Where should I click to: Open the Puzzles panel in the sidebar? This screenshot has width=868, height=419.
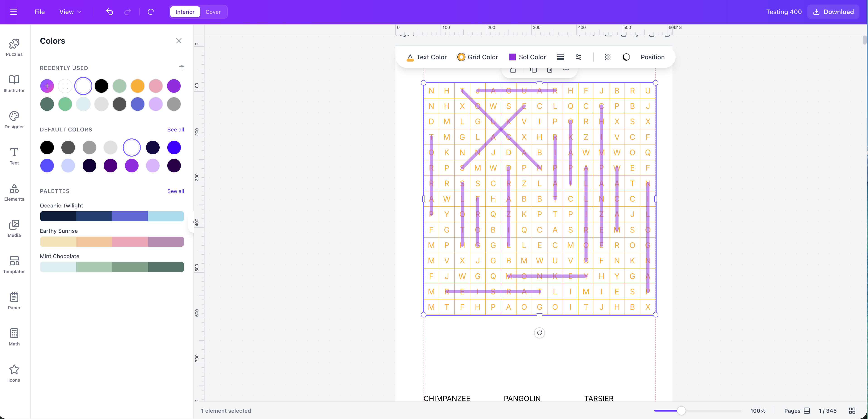pyautogui.click(x=14, y=47)
